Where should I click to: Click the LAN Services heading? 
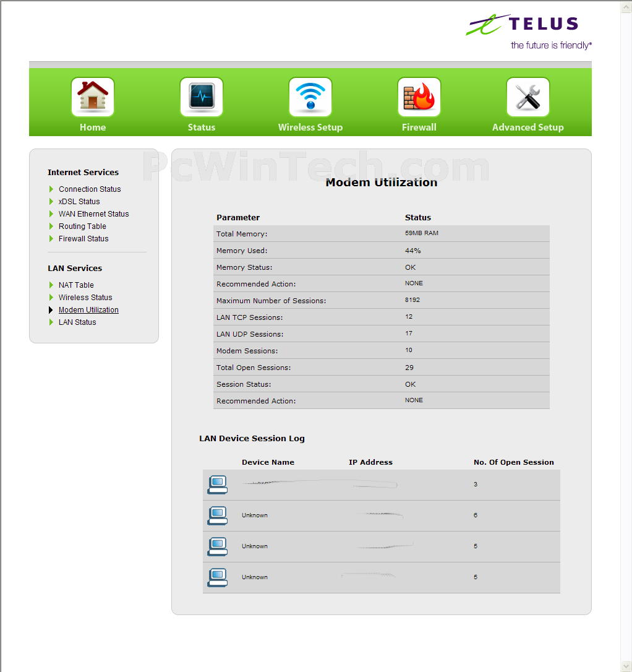click(x=75, y=269)
